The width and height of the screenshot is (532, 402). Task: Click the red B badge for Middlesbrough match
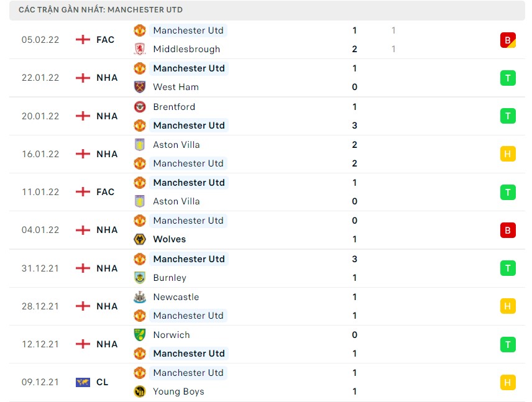(x=508, y=40)
